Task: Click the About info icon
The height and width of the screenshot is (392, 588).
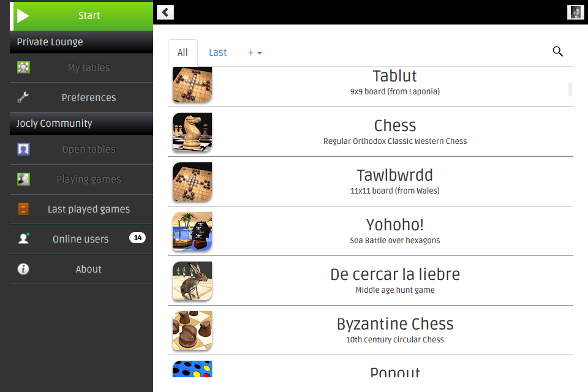Action: (x=23, y=269)
